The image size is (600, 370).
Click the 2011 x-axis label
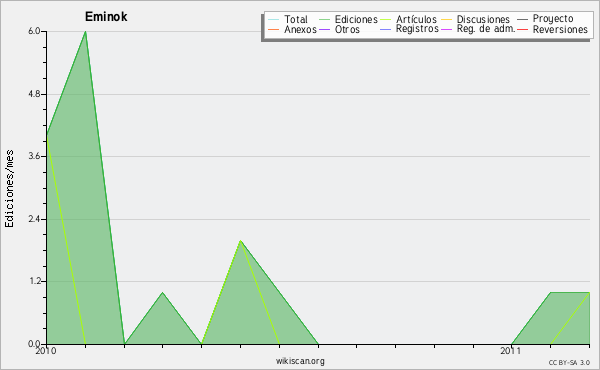pyautogui.click(x=510, y=351)
